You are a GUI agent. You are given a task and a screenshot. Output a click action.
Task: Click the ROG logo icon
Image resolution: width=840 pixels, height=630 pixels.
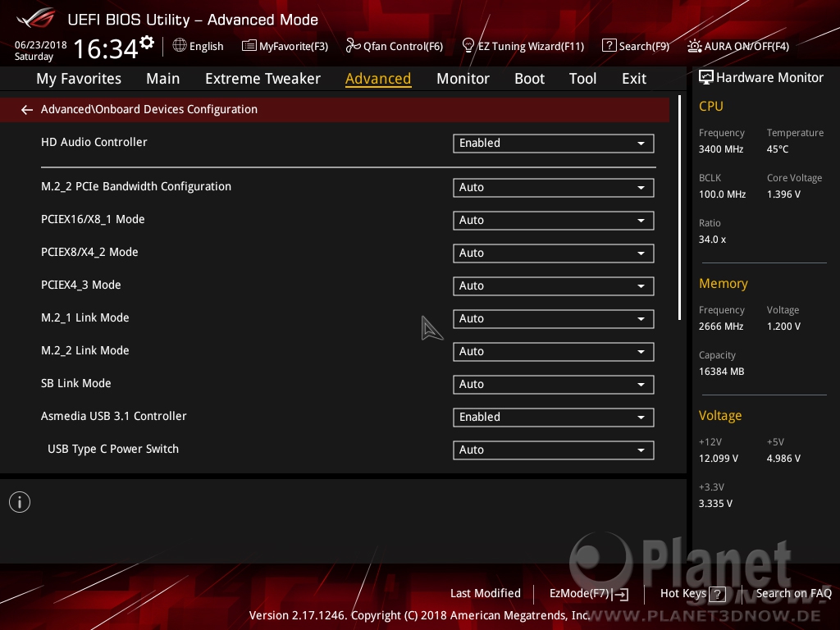(36, 19)
